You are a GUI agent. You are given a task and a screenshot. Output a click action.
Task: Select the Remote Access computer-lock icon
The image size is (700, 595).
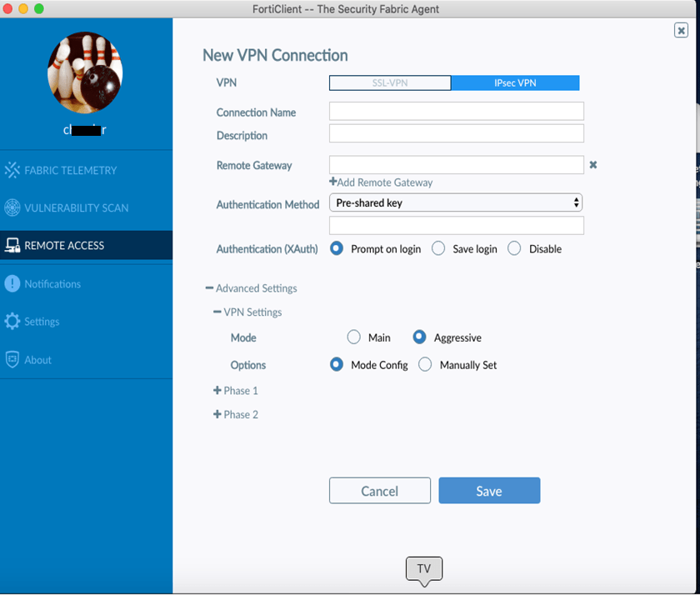point(12,245)
